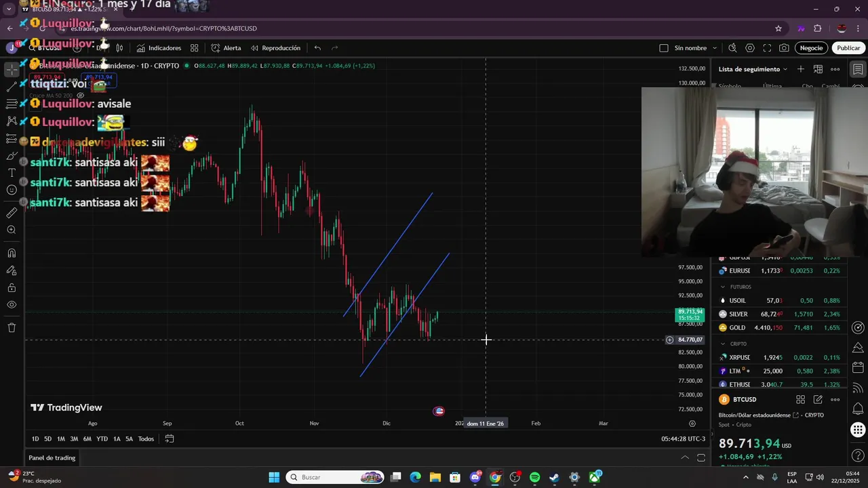The height and width of the screenshot is (488, 868).
Task: Open alerts bell in right sidebar
Action: click(858, 409)
